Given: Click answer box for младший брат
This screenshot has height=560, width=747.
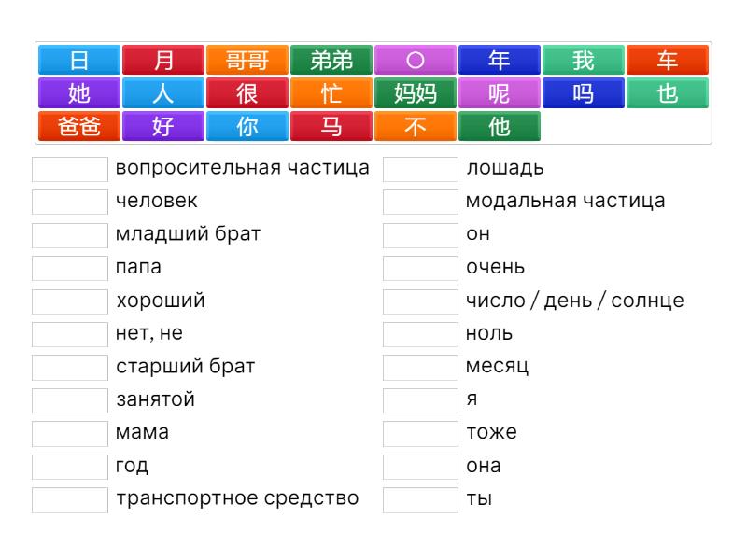Looking at the screenshot, I should [x=70, y=234].
